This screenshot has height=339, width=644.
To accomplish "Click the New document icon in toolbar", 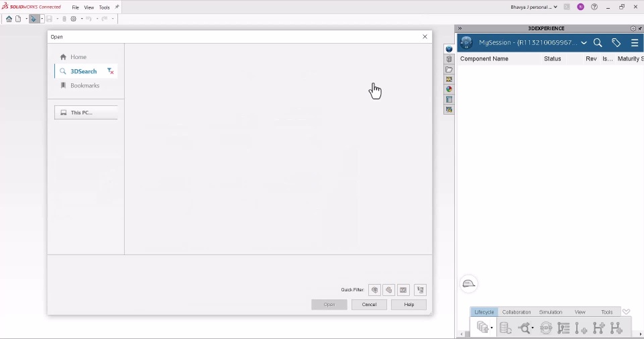I will click(18, 19).
